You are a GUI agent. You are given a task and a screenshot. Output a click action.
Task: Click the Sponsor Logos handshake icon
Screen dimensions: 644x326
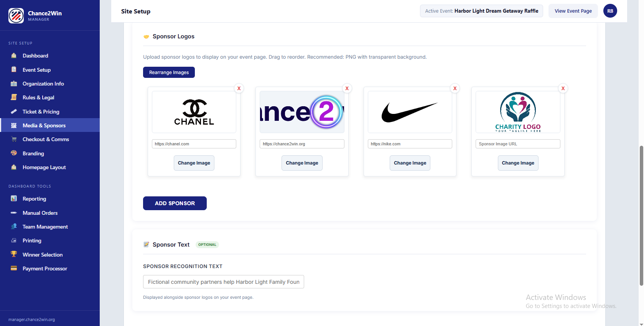(x=146, y=36)
